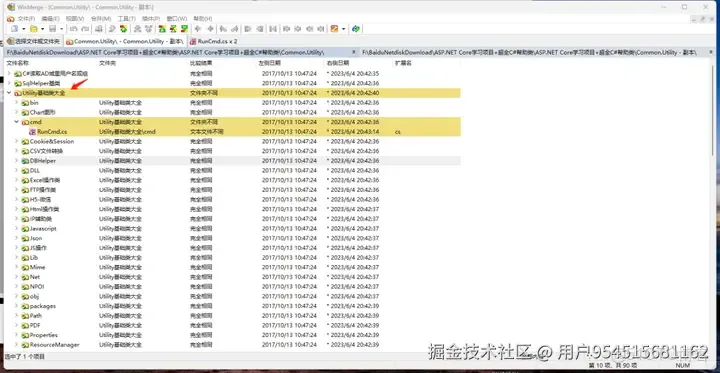Open the dropdown arrow beside the Save icon
The image size is (720, 373).
coord(62,29)
